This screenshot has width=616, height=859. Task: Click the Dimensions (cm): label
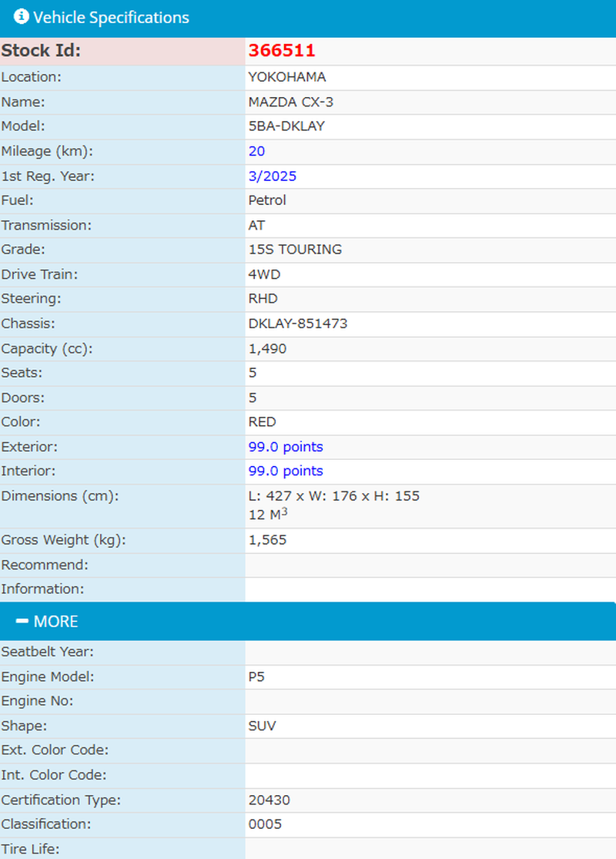(x=60, y=496)
